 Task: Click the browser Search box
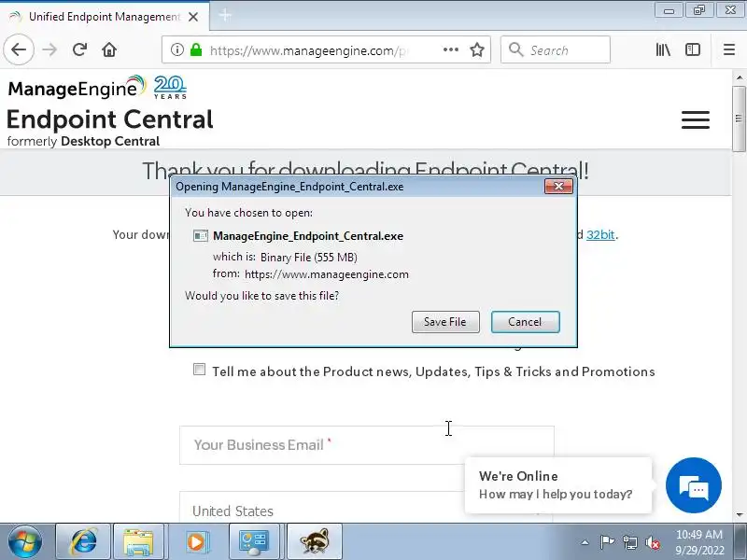555,49
